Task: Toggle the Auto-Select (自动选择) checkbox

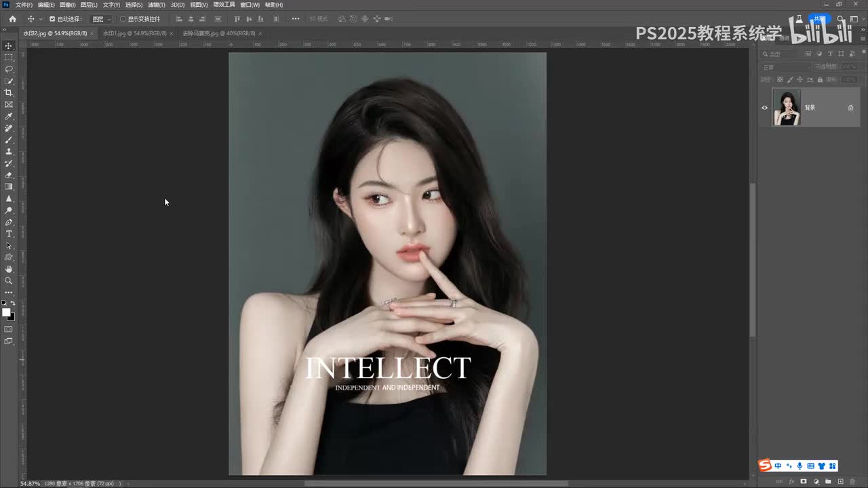Action: pyautogui.click(x=52, y=19)
